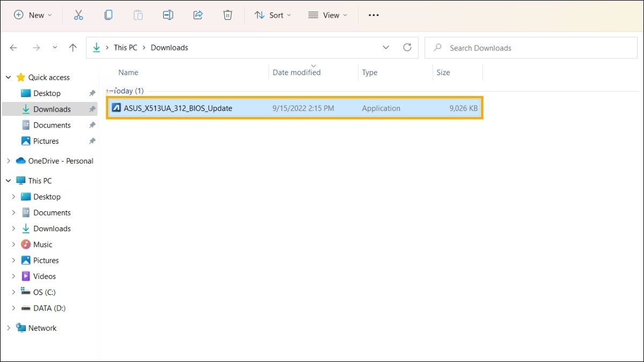Expand the OS (C:) drive node
Viewport: 644px width, 362px height.
[13, 292]
